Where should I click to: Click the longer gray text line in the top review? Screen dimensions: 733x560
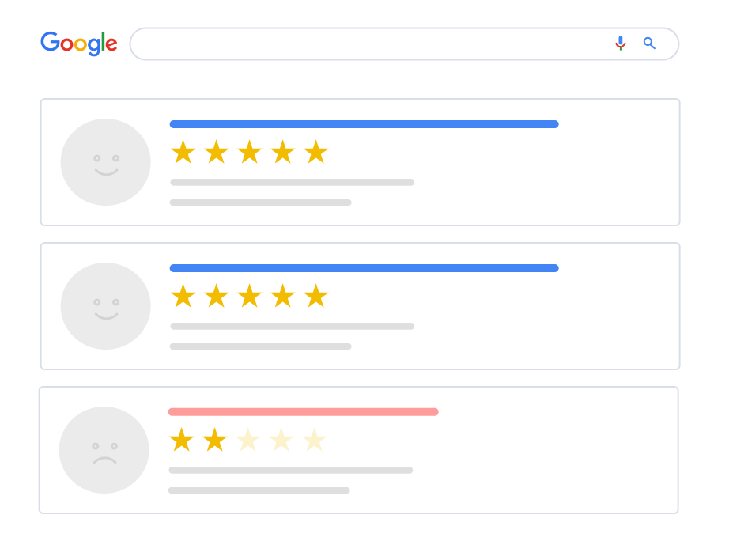[x=292, y=183]
